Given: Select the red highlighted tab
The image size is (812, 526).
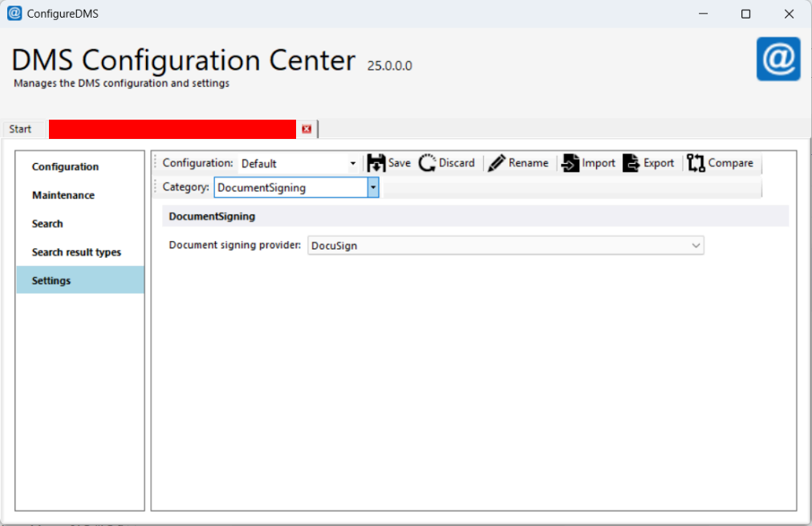Looking at the screenshot, I should coord(172,129).
